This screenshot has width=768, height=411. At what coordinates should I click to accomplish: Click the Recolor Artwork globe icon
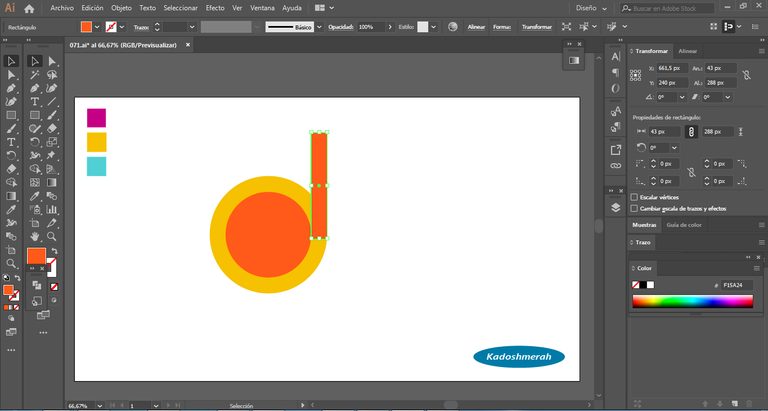tap(453, 27)
